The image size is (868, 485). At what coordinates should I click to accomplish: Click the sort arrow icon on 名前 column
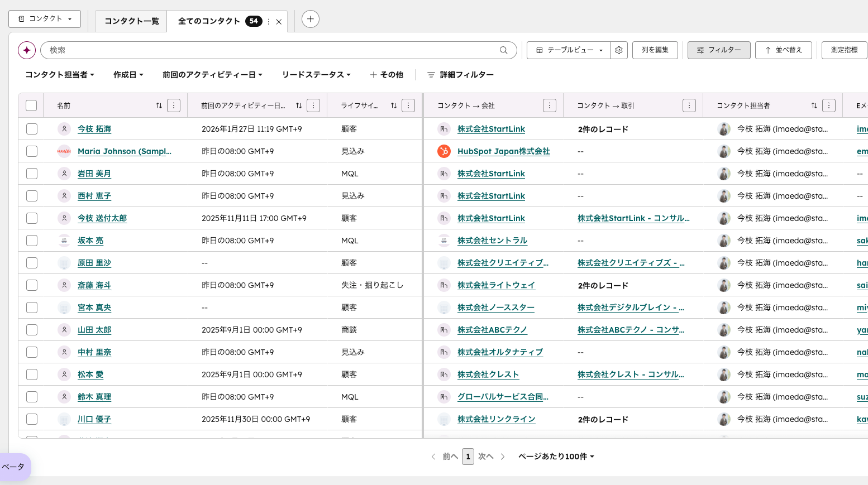(159, 105)
